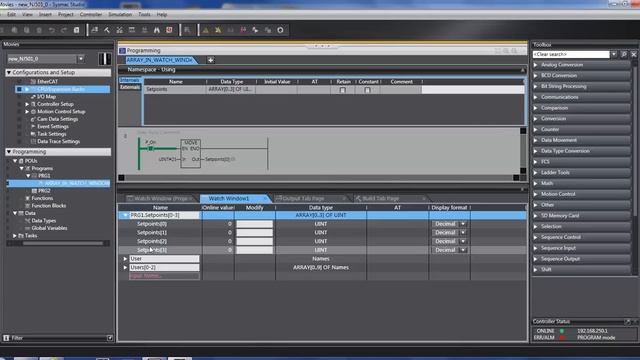Screen dimensions: 640x360
Task: Select the Internals variable tab
Action: tap(130, 80)
